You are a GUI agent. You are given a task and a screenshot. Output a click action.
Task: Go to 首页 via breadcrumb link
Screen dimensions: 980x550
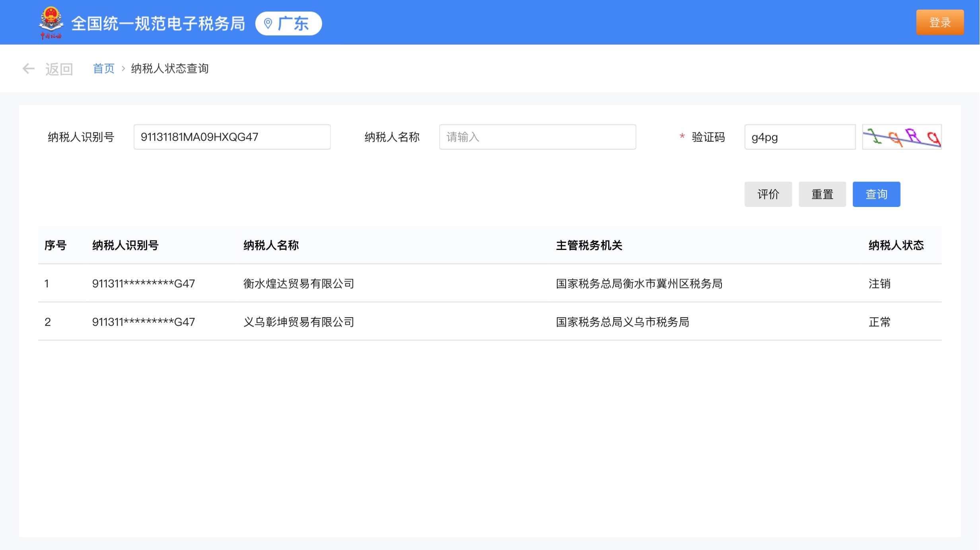point(103,68)
